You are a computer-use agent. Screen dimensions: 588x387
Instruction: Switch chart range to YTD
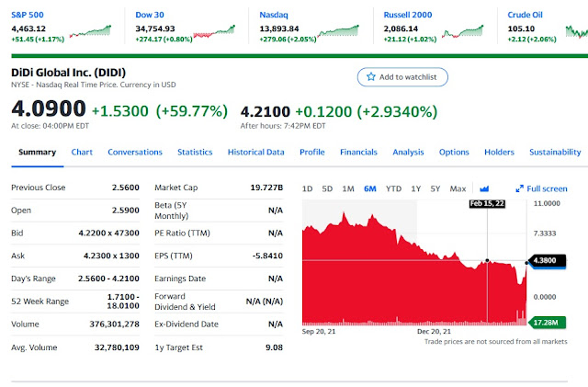pyautogui.click(x=394, y=188)
